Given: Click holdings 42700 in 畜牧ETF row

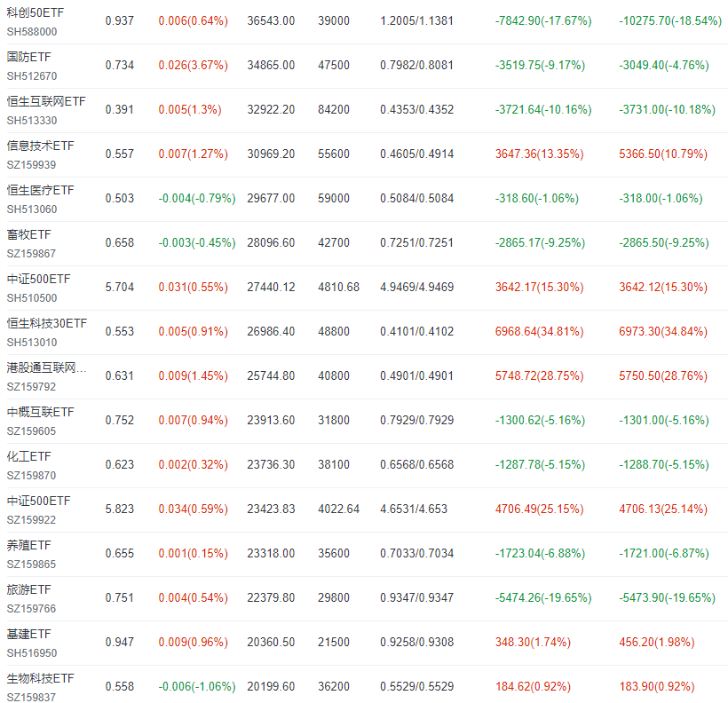Looking at the screenshot, I should click(x=334, y=243).
